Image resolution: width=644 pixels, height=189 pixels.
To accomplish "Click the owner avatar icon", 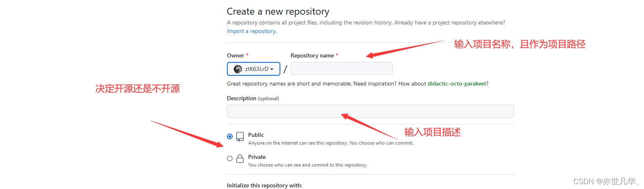I will [x=238, y=69].
